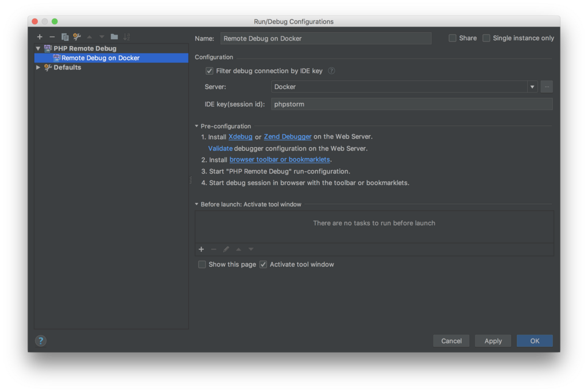This screenshot has height=392, width=588.
Task: Add before-launch task with plus icon
Action: point(202,249)
